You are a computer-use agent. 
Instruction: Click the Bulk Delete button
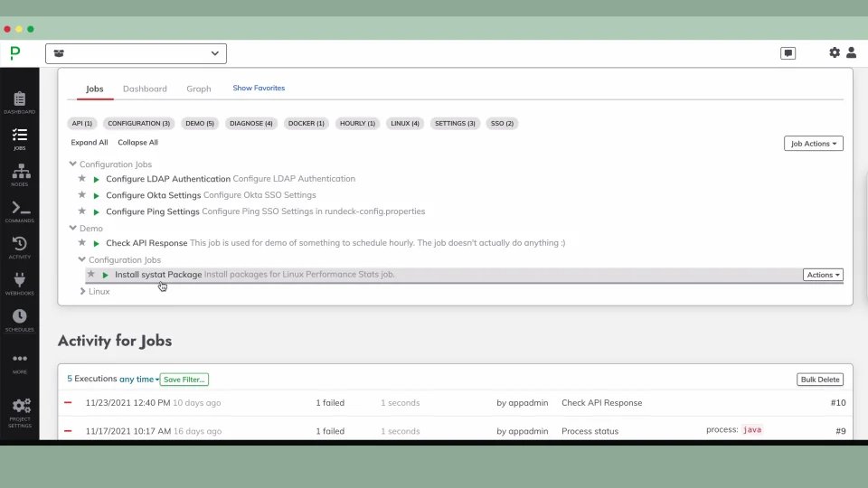[x=820, y=380]
